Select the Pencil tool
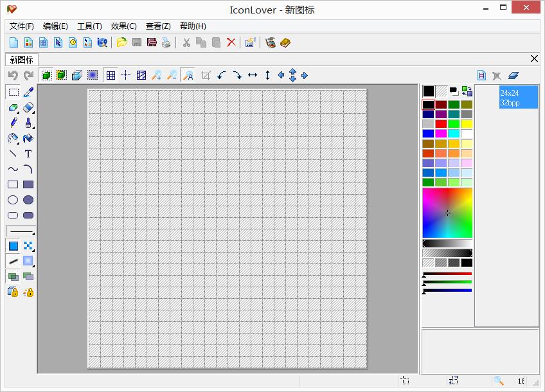This screenshot has height=392, width=545. pyautogui.click(x=14, y=122)
